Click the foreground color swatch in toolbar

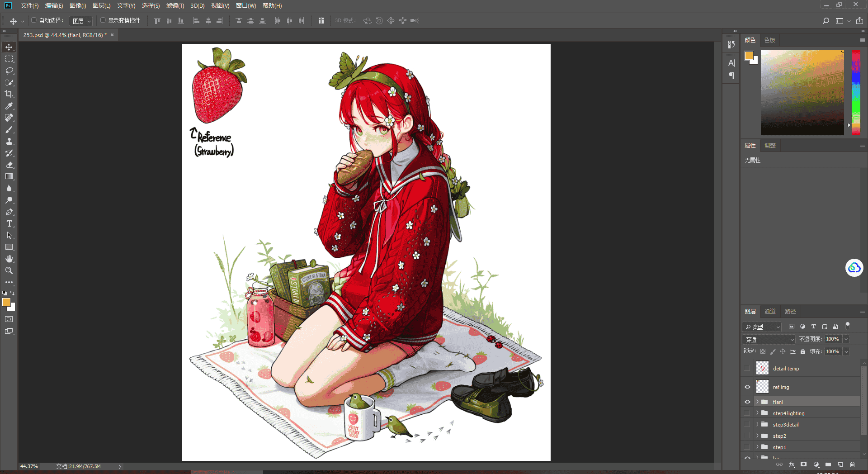(x=6, y=302)
